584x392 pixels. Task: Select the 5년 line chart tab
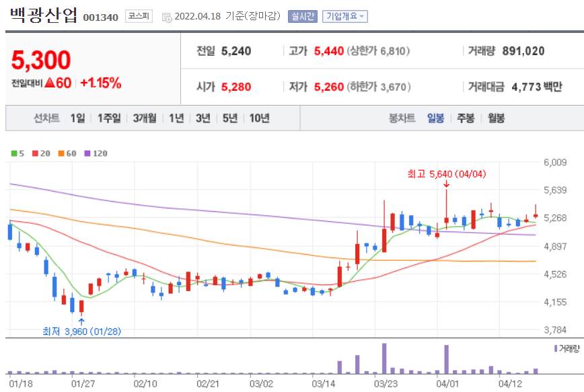(x=230, y=118)
